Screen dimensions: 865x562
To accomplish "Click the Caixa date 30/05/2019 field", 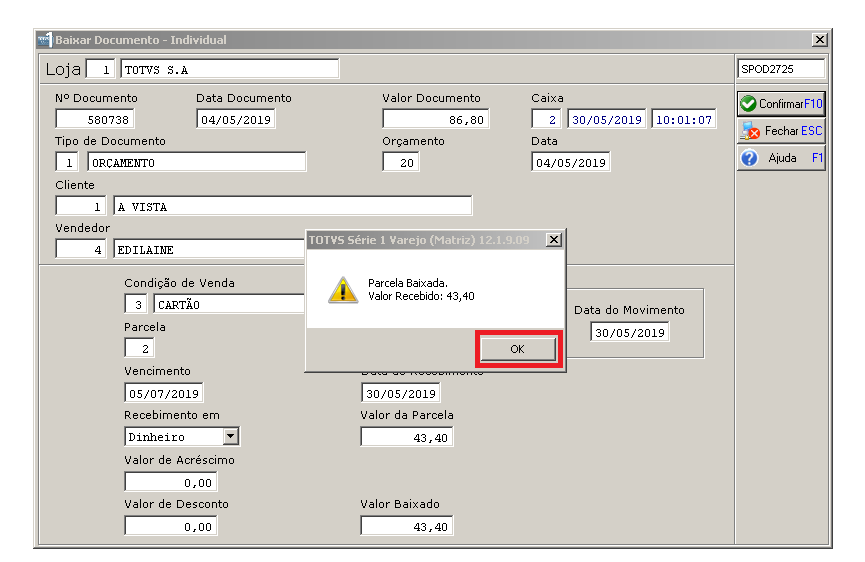I will [607, 119].
